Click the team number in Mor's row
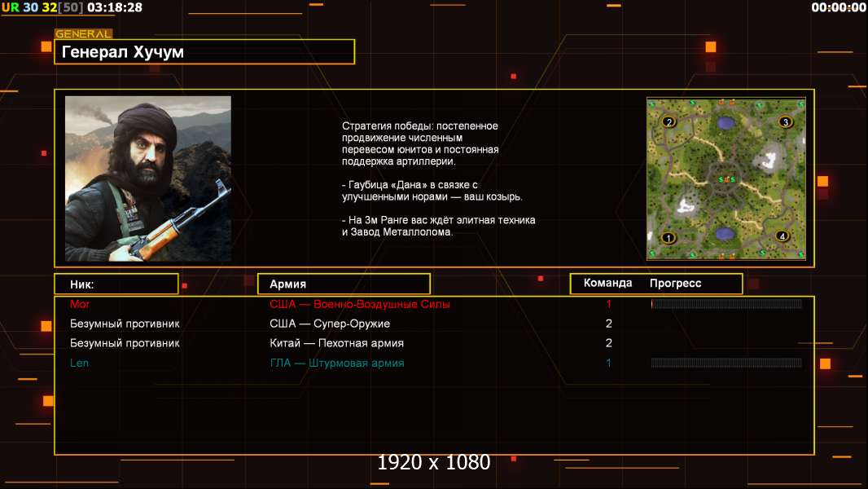Screen dimensions: 868x489 click(x=609, y=303)
